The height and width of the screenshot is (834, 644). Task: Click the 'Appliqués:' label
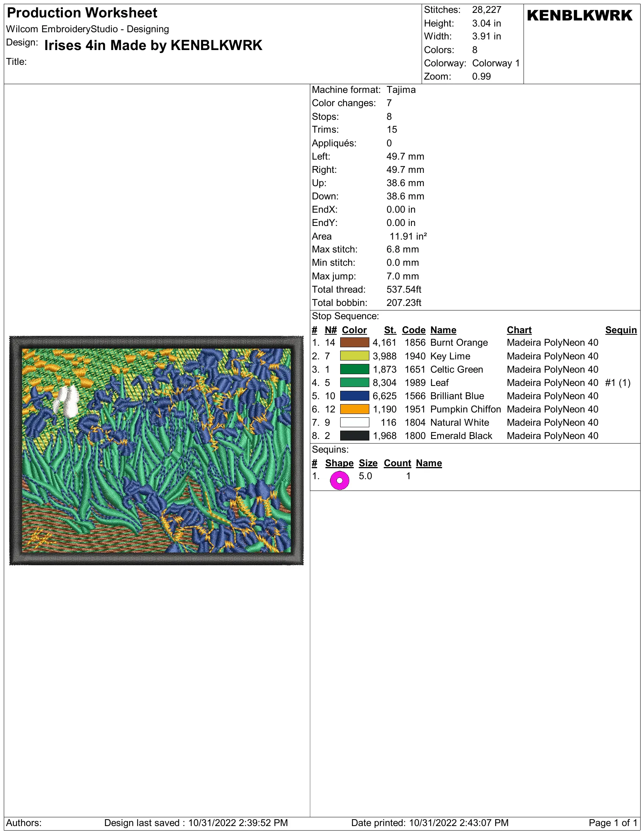334,143
